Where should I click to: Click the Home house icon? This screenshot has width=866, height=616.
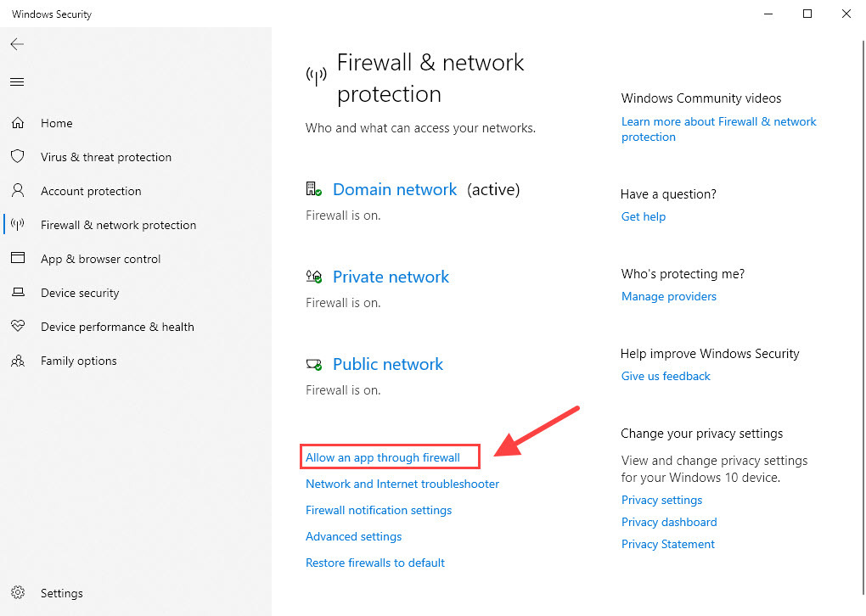(18, 122)
